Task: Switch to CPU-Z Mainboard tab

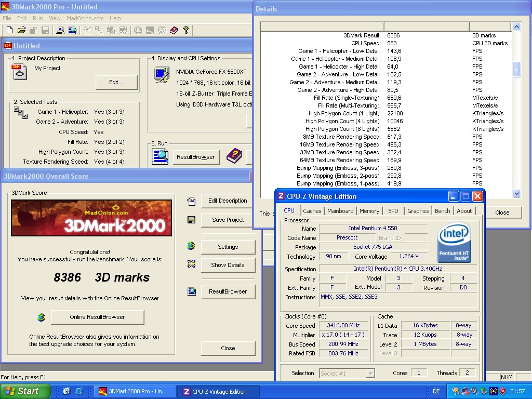Action: coord(340,211)
